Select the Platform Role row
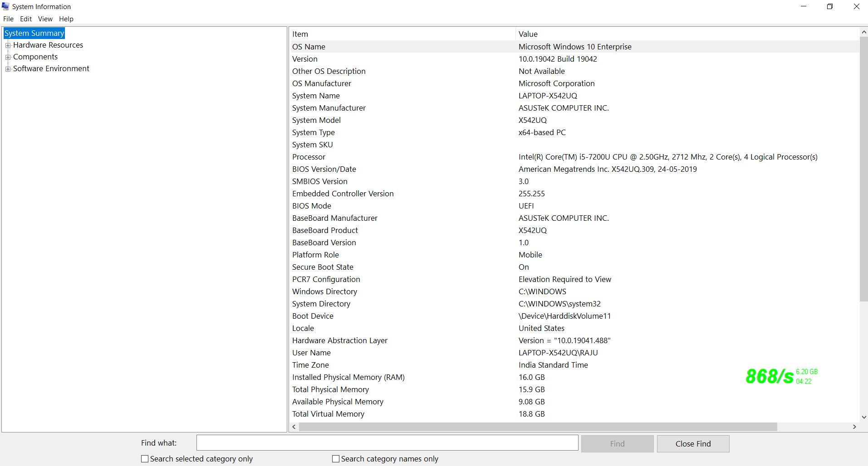The image size is (868, 466). [574, 255]
